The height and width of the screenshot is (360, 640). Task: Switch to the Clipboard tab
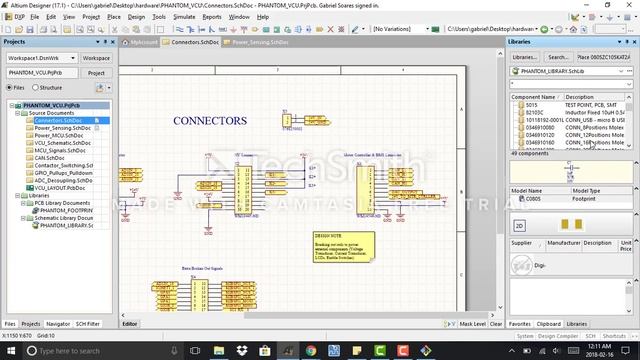[548, 324]
